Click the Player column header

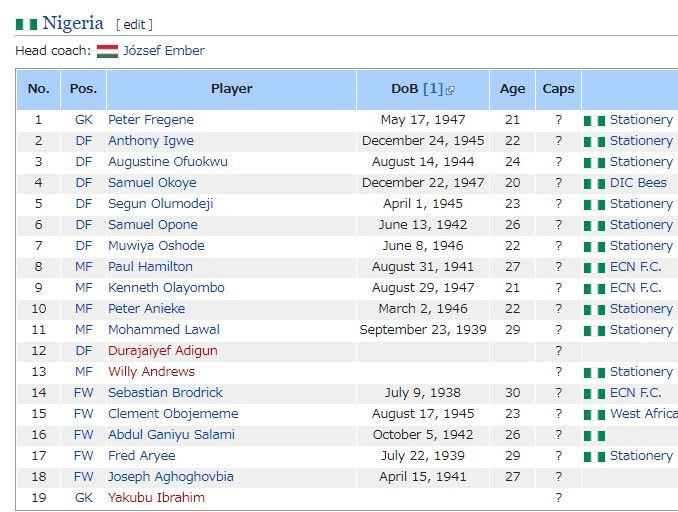[231, 89]
